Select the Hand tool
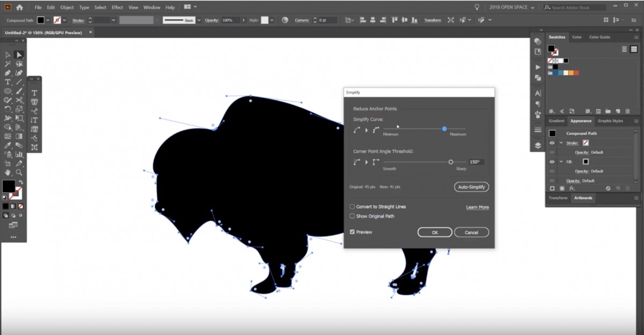Viewport: 644px width, 335px height. coord(8,173)
